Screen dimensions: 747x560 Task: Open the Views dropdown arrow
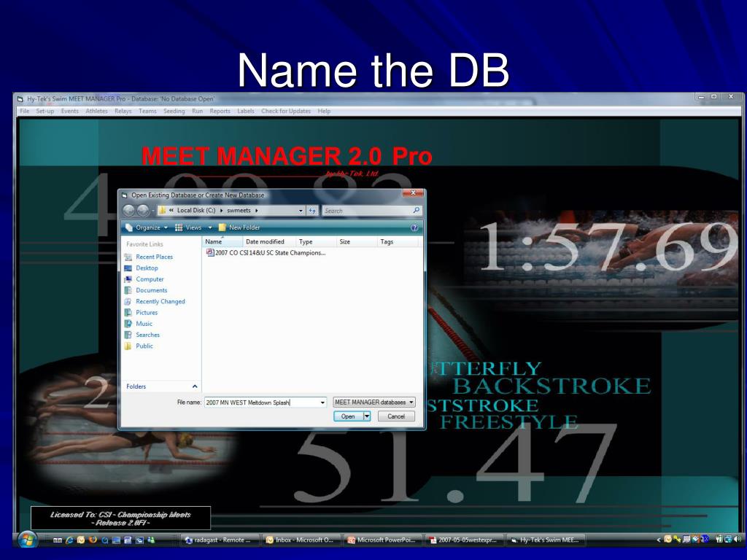209,227
